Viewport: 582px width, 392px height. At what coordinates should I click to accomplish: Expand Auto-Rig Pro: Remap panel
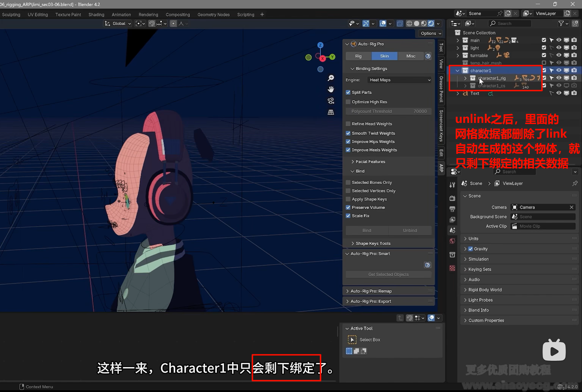(x=388, y=291)
